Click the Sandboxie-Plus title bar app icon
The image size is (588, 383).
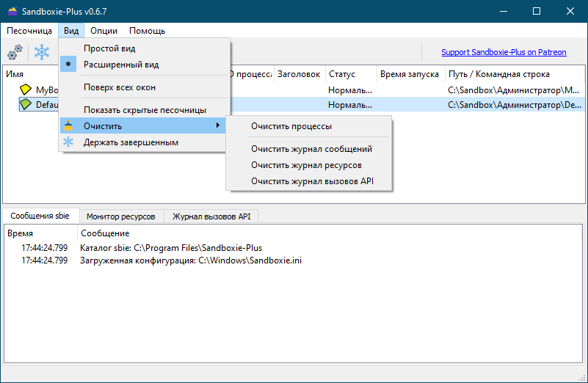point(12,11)
